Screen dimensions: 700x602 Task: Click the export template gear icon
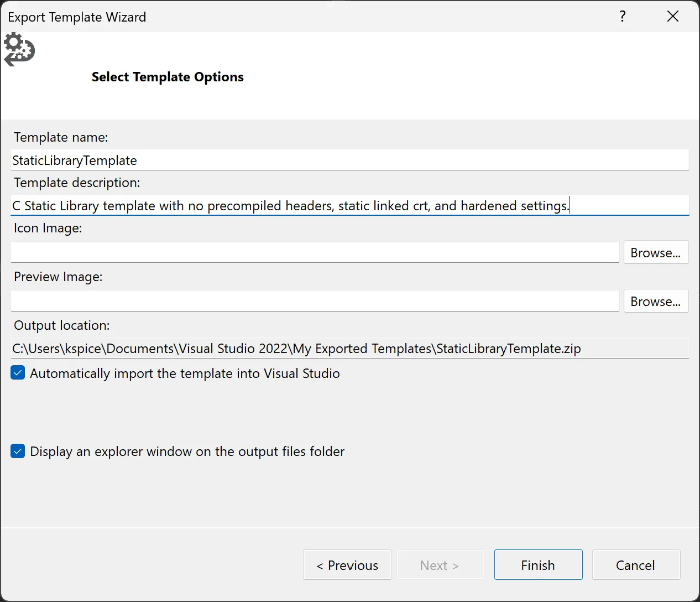click(19, 50)
